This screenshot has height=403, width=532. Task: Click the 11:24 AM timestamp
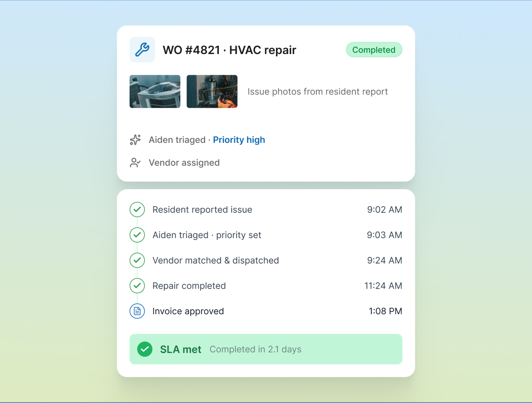[383, 286]
